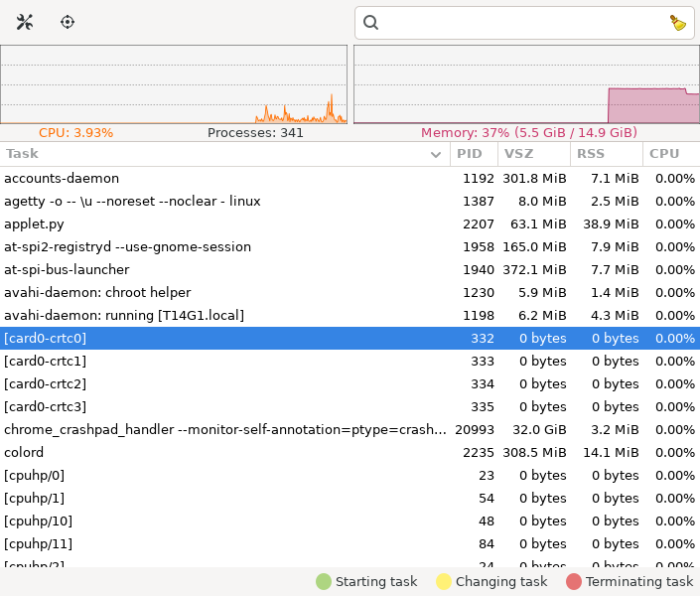Select the [card0-crtc3] process

(x=350, y=406)
